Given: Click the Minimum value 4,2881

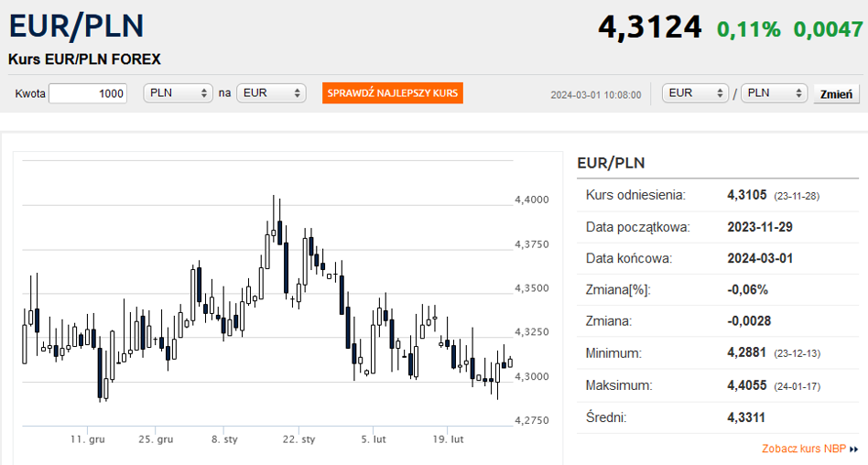Looking at the screenshot, I should coord(747,352).
